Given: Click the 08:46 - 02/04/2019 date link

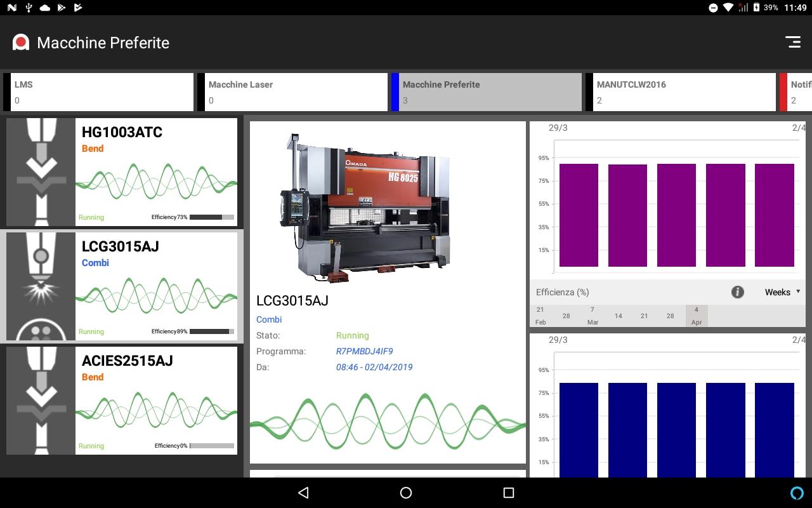Looking at the screenshot, I should click(374, 367).
